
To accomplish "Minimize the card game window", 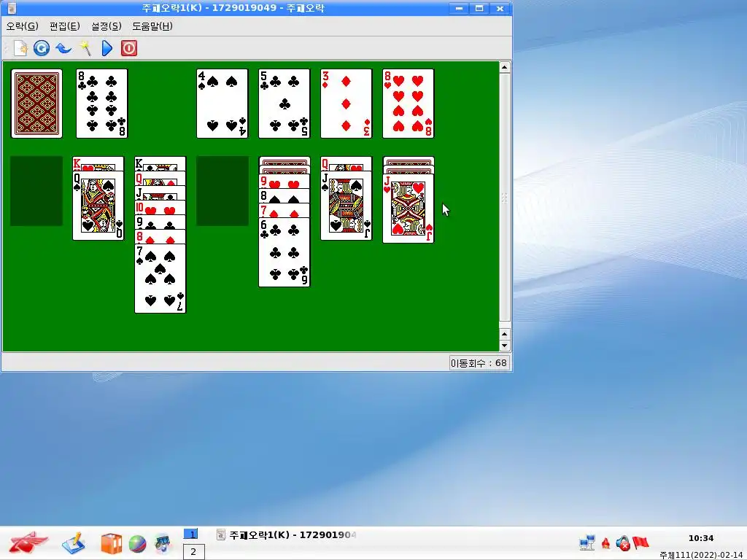I will click(x=460, y=8).
